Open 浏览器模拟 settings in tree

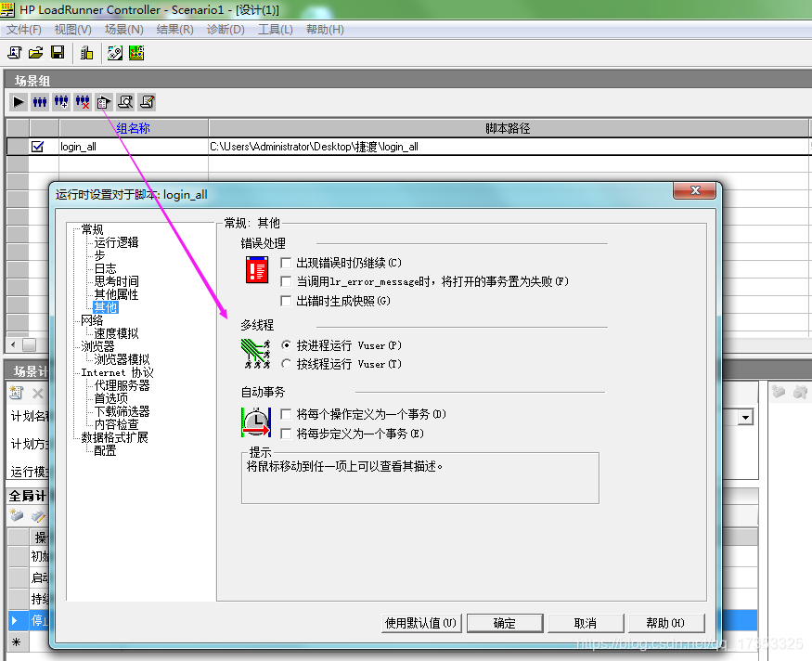click(x=122, y=359)
